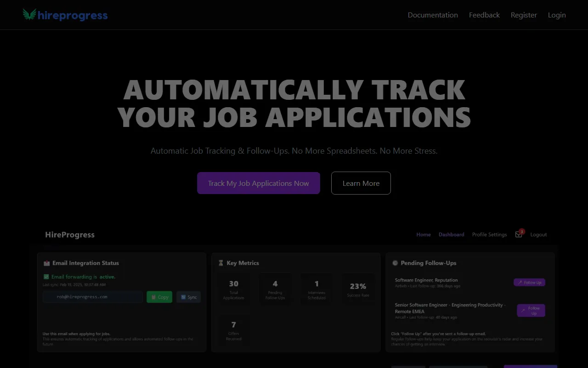Viewport: 588px width, 368px height.
Task: Click the green email forwarding checkmark
Action: pyautogui.click(x=46, y=277)
